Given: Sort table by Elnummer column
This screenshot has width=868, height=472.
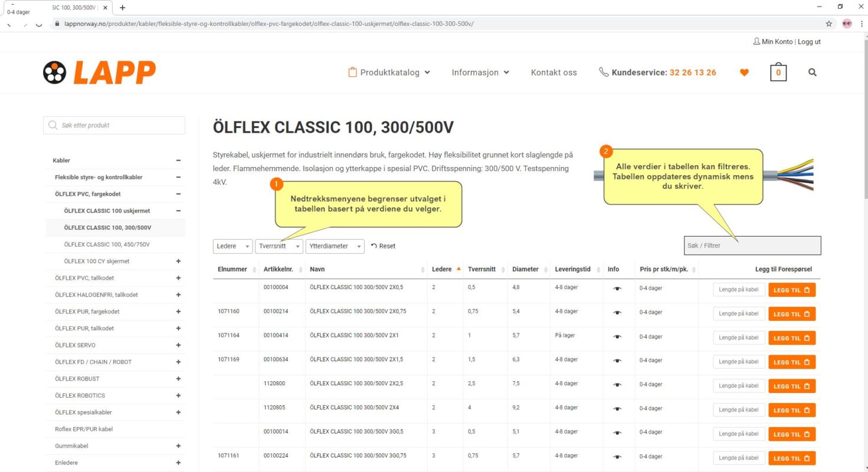Looking at the screenshot, I should coord(236,269).
